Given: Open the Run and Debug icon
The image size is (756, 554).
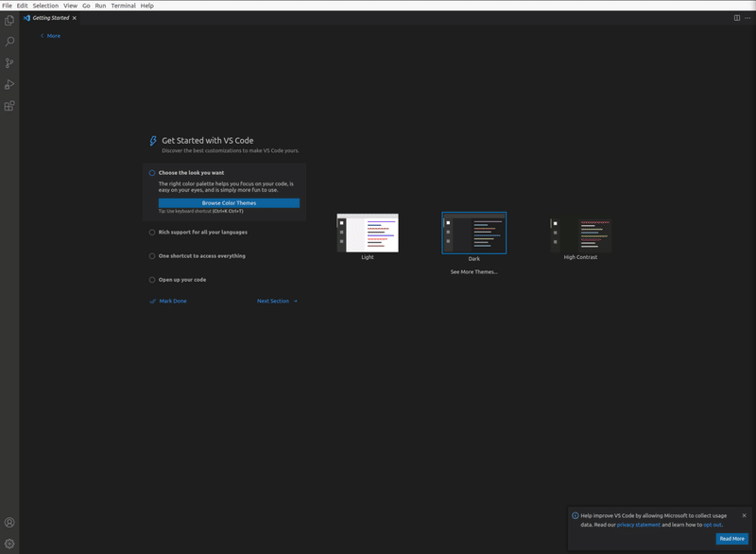Looking at the screenshot, I should pyautogui.click(x=9, y=83).
